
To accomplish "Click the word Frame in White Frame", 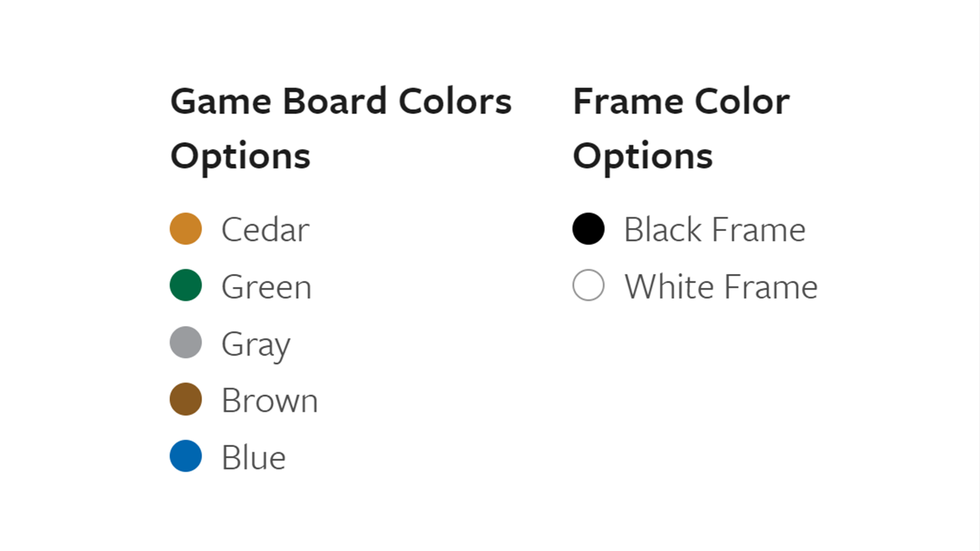I will tap(771, 287).
